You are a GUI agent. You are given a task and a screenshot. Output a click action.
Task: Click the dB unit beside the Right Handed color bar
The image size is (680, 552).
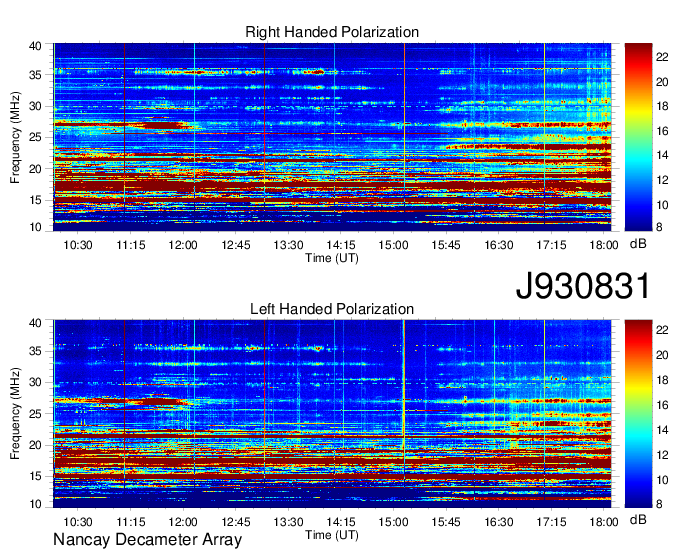pyautogui.click(x=638, y=244)
